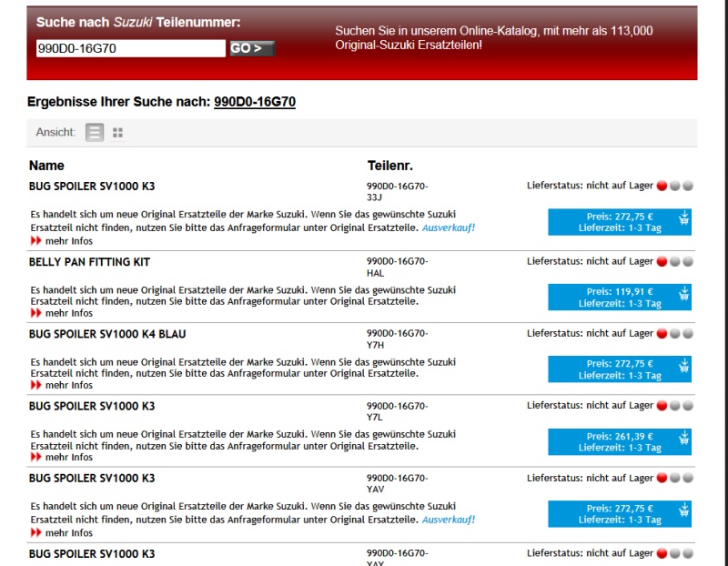Click the Suzuki part number search field
The height and width of the screenshot is (566, 728).
coord(130,49)
